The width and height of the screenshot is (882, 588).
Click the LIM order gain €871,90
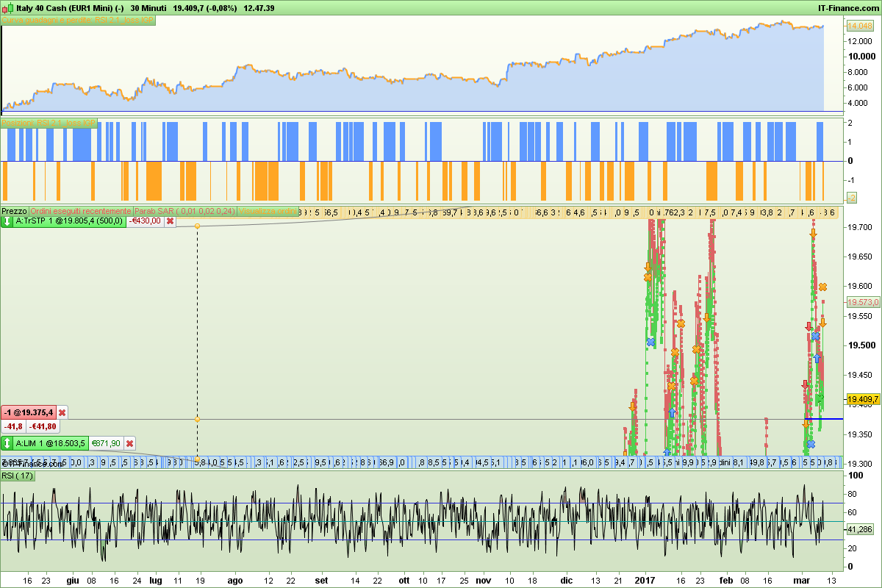pos(106,443)
